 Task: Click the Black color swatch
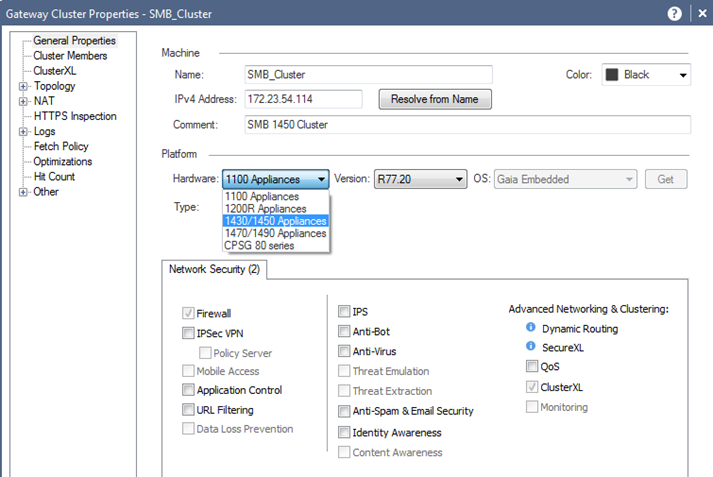pos(612,75)
